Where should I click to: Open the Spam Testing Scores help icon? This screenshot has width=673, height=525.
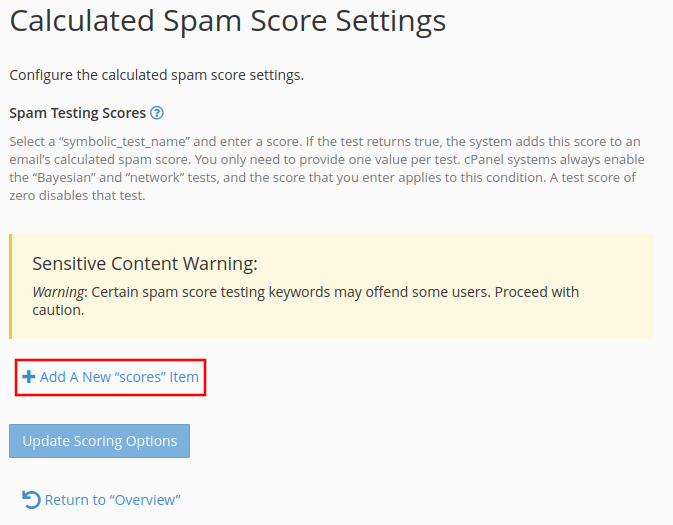pos(157,113)
